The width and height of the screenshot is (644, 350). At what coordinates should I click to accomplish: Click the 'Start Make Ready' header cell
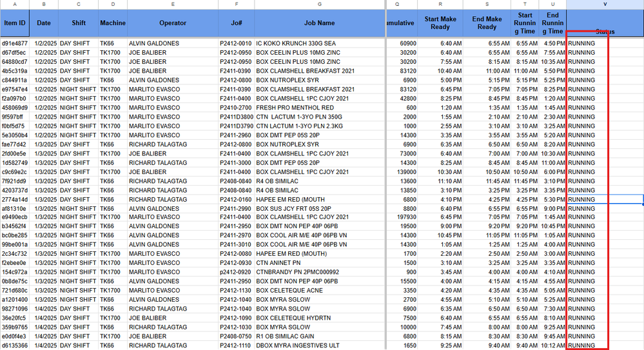[440, 23]
